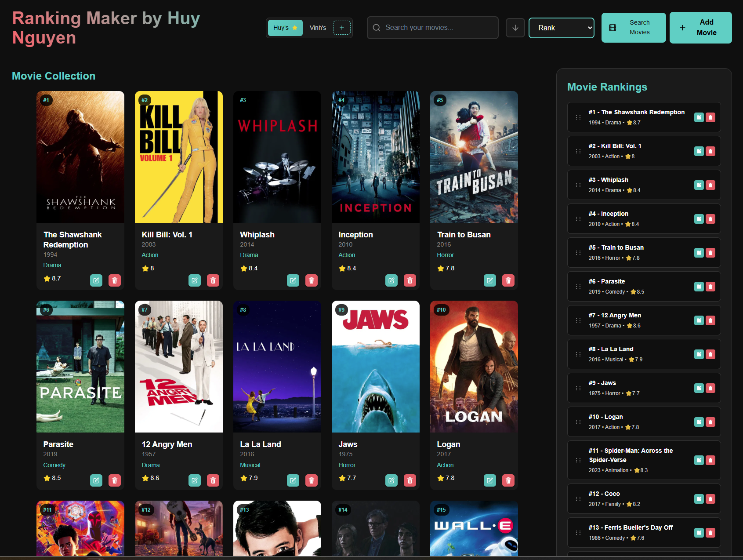Edit the Whiplash movie card
This screenshot has width=743, height=560.
293,280
